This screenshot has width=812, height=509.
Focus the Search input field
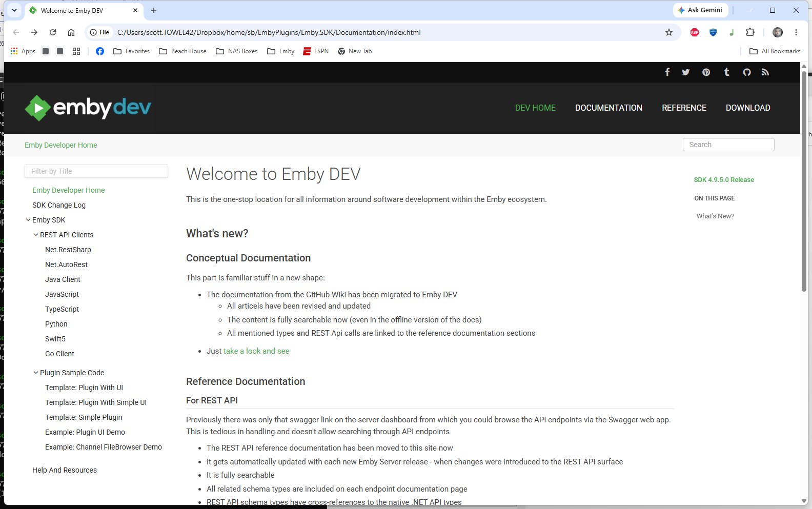[x=728, y=145]
